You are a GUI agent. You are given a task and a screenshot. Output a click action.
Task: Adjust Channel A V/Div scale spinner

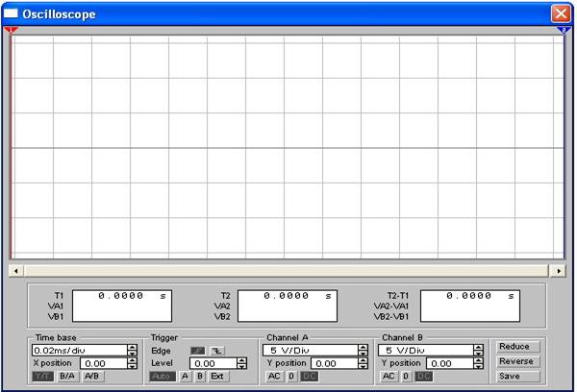[x=363, y=351]
